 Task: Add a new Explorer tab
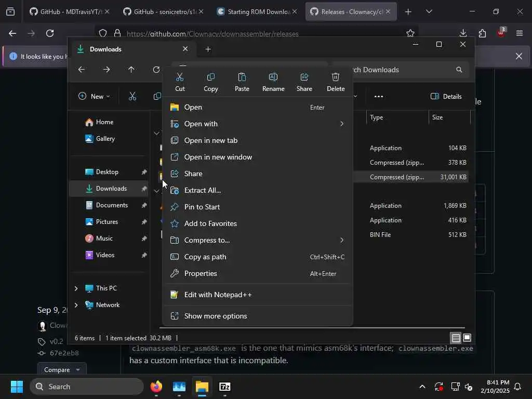coord(208,49)
